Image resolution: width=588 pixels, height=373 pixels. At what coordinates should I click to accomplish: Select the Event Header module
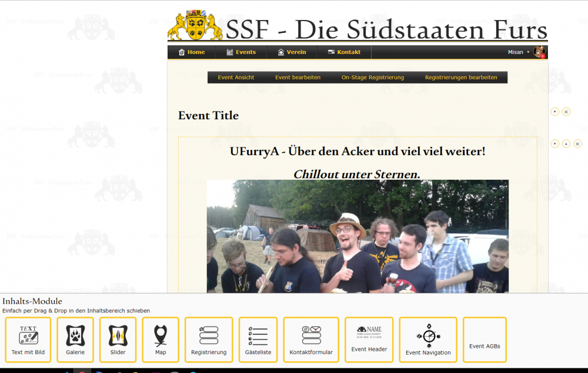pyautogui.click(x=369, y=340)
